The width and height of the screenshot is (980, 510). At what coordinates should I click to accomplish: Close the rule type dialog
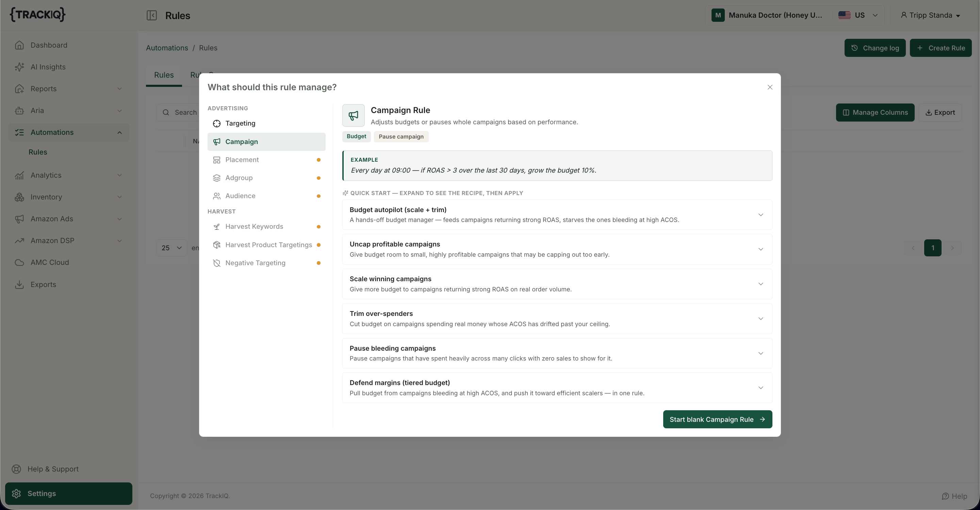click(770, 87)
